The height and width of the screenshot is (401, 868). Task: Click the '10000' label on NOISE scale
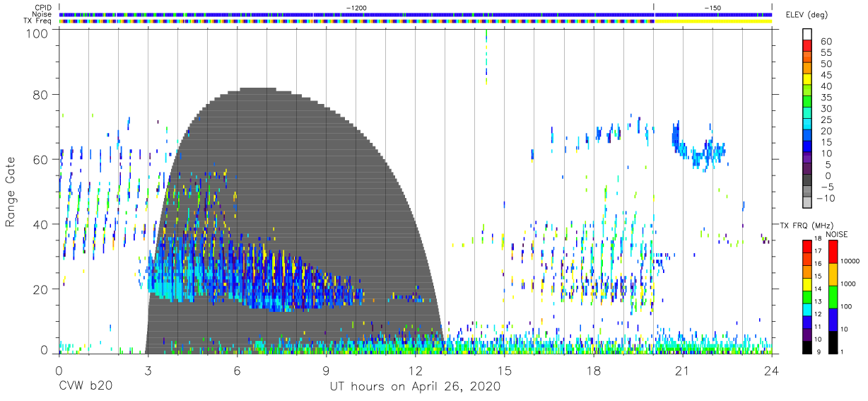(850, 262)
